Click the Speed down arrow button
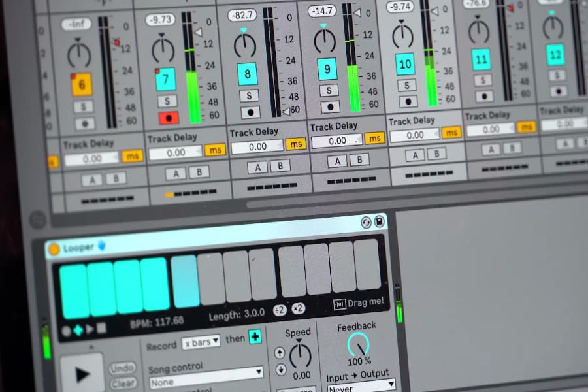The image size is (588, 392). pos(281,370)
